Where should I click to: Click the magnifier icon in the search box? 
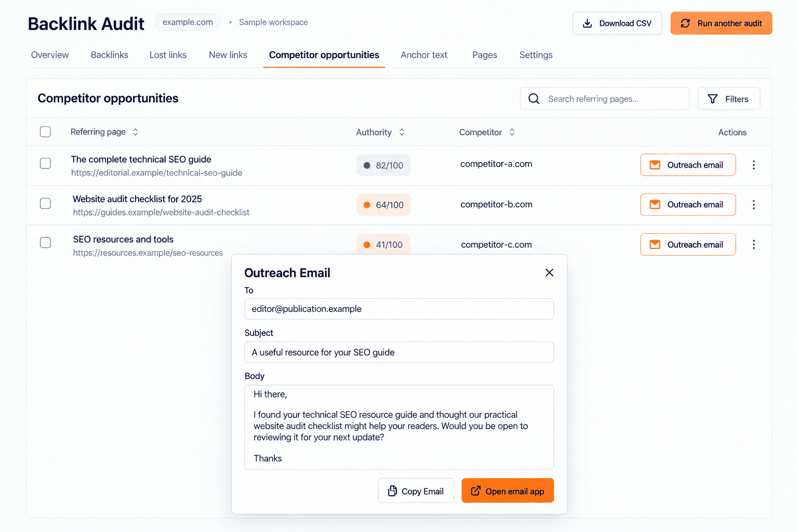click(534, 99)
